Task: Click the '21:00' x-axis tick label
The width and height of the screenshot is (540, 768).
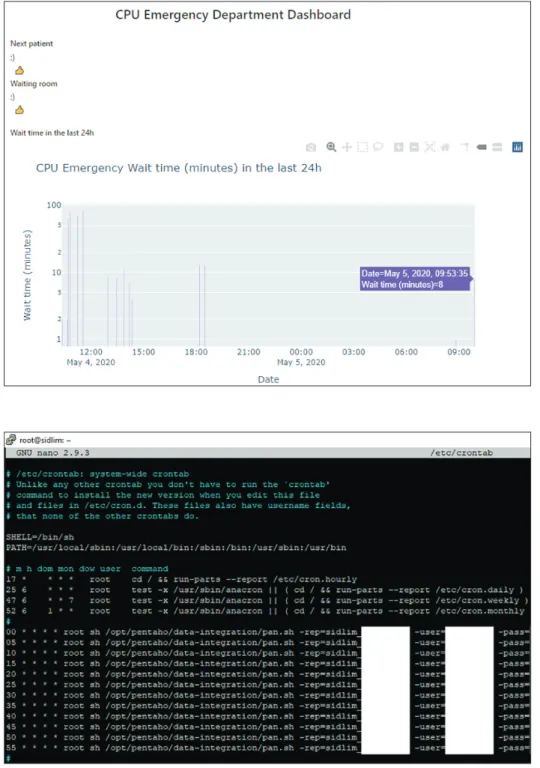Action: (248, 352)
